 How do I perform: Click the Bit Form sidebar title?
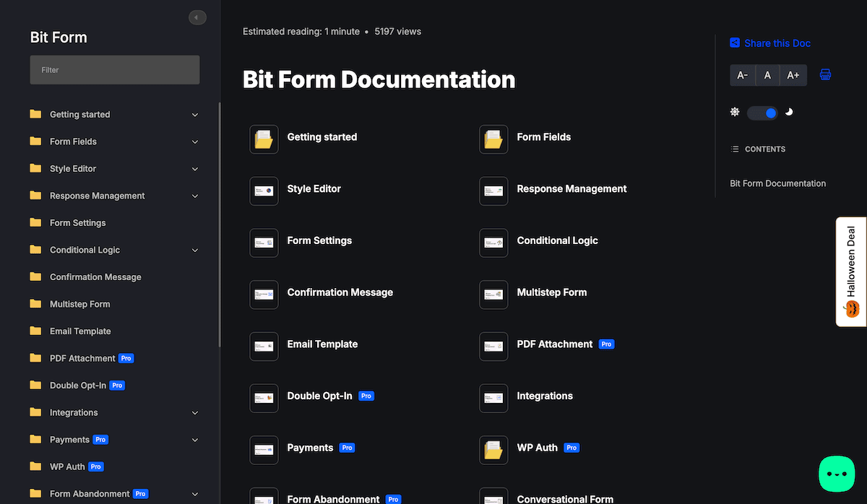[x=59, y=38]
